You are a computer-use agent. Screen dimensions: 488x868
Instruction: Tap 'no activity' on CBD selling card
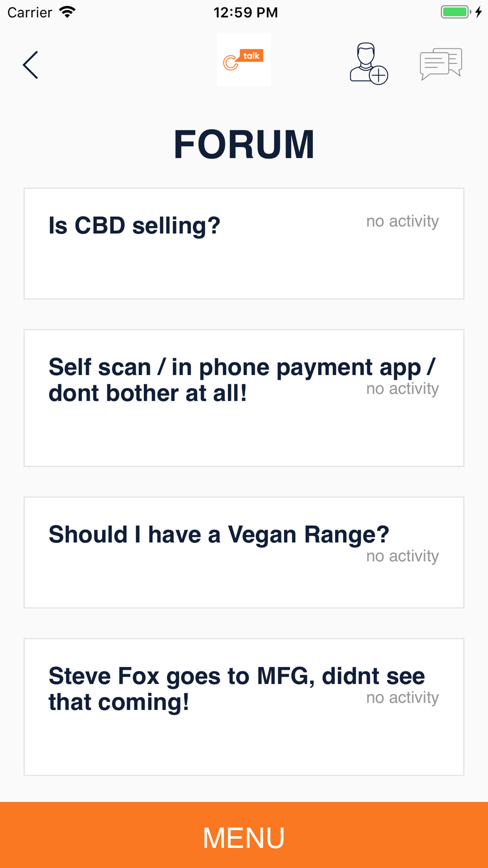pyautogui.click(x=403, y=221)
